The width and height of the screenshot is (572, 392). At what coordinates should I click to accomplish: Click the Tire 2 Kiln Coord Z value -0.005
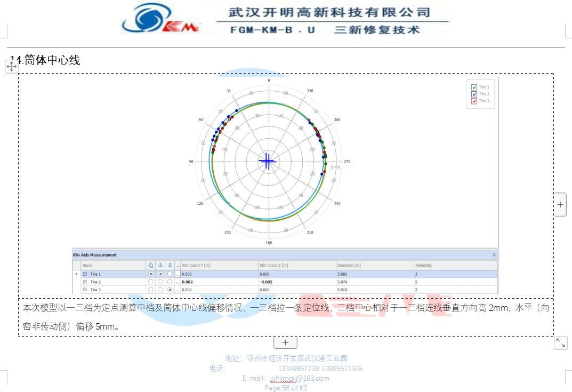266,282
